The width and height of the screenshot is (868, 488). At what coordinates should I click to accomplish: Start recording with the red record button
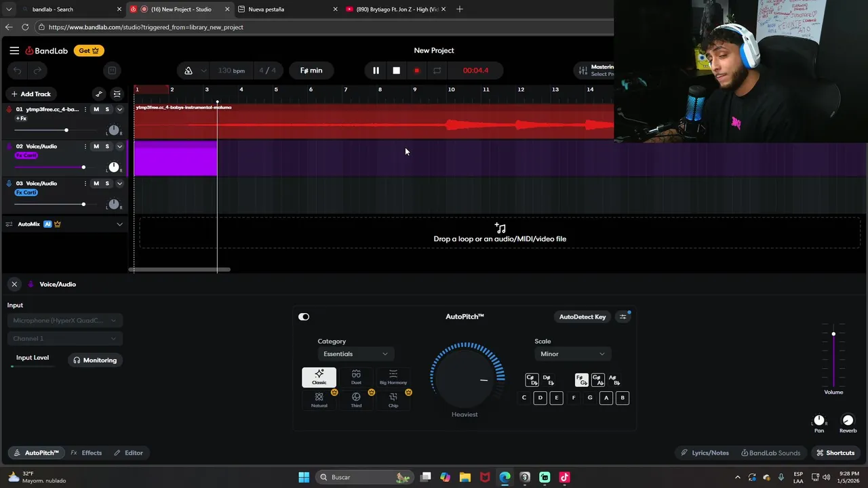click(x=416, y=70)
